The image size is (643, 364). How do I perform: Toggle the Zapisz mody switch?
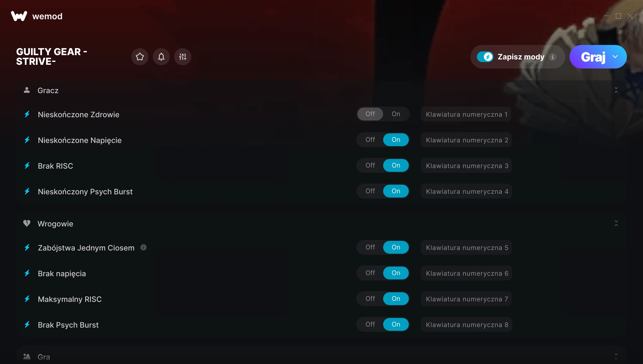[x=485, y=57]
